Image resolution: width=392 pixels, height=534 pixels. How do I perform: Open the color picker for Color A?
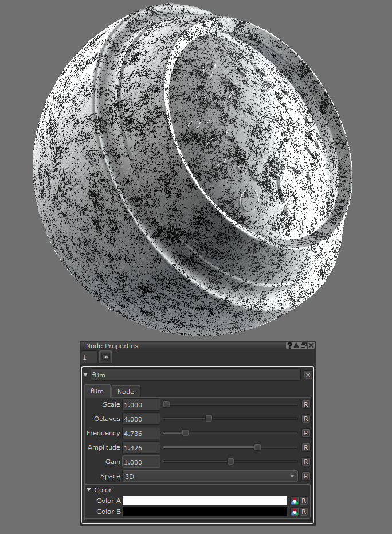click(294, 501)
